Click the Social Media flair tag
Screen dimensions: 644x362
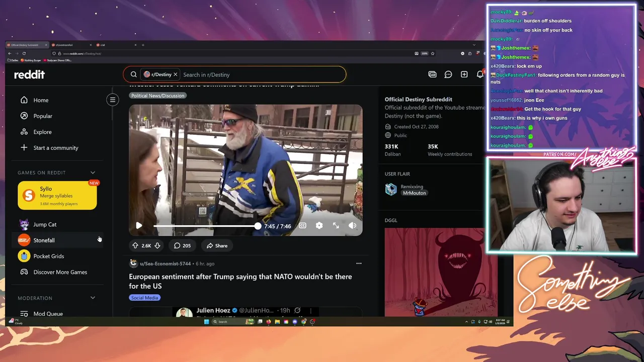coord(144,298)
